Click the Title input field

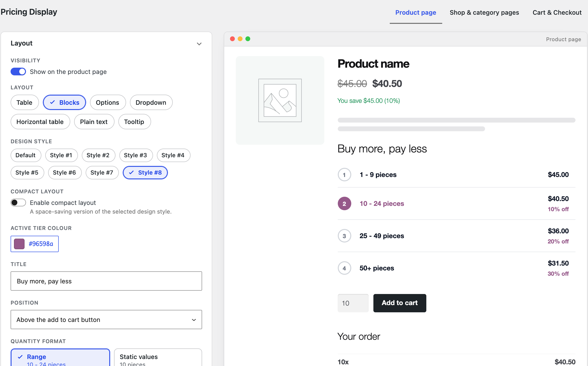point(106,281)
